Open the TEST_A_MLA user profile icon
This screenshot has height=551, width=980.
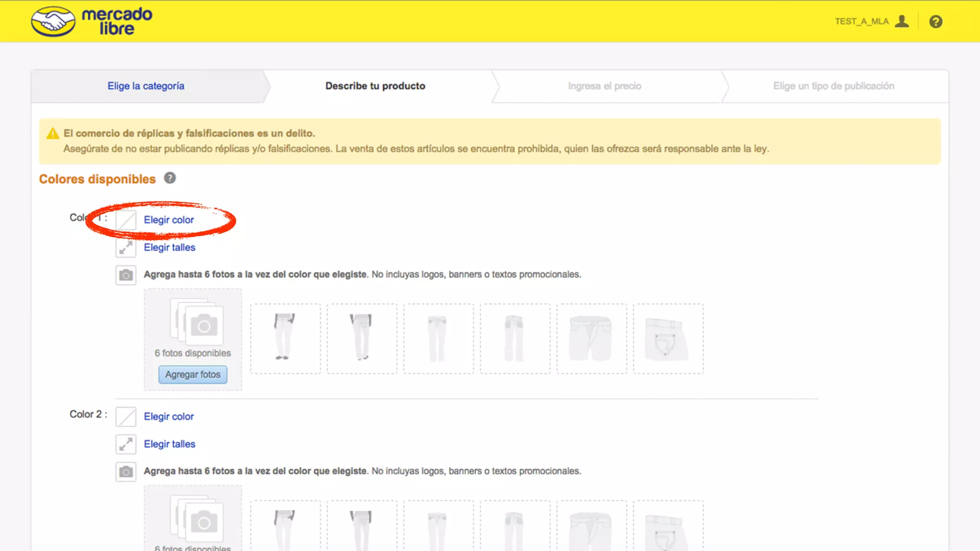[902, 22]
